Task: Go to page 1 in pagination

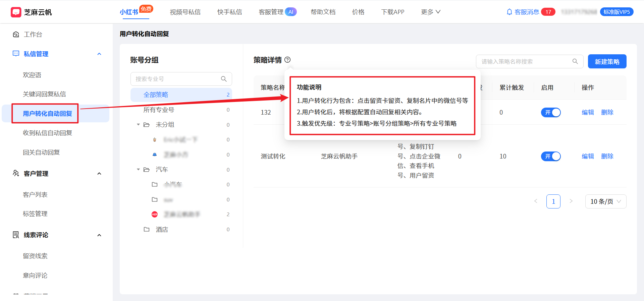Action: (x=553, y=201)
